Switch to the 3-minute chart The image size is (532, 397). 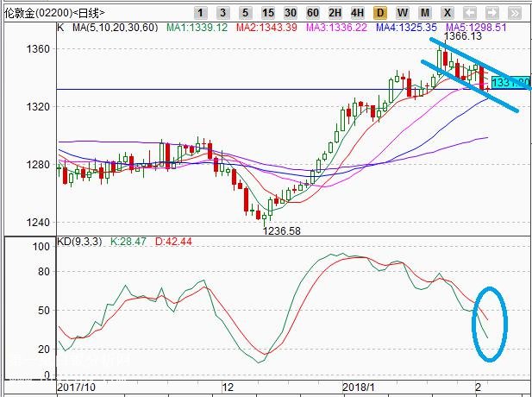click(222, 13)
